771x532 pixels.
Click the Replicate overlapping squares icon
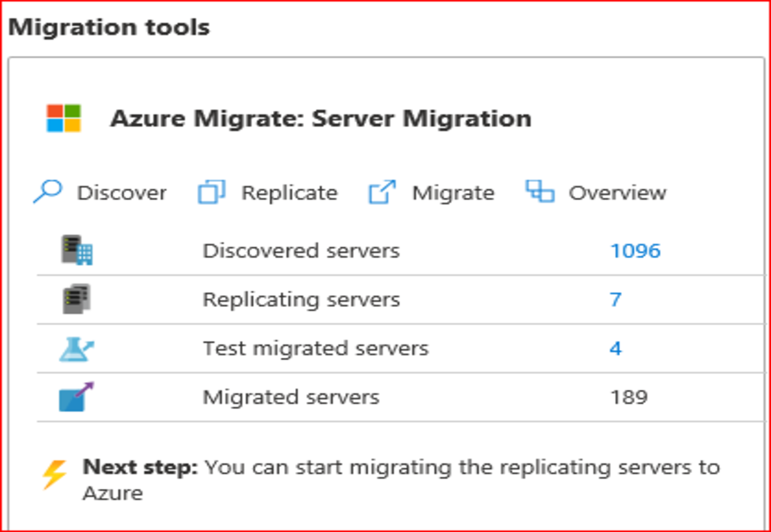click(x=211, y=192)
